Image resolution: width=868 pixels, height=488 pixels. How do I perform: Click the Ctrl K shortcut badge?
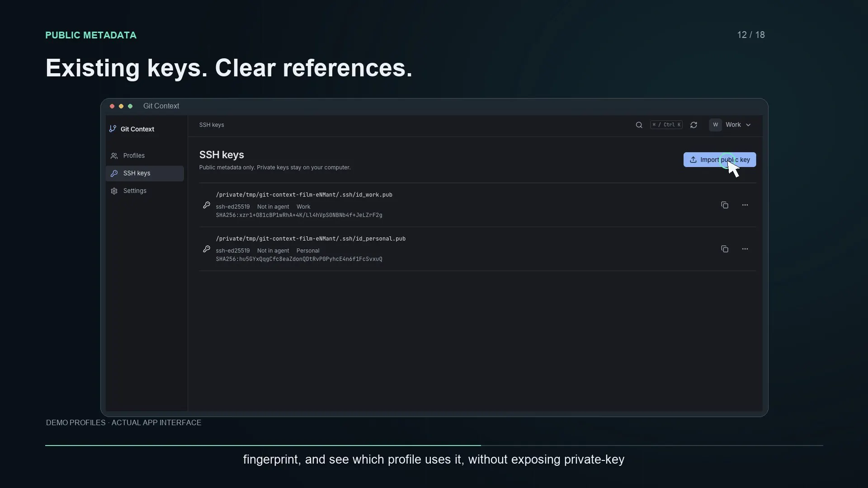[666, 125]
